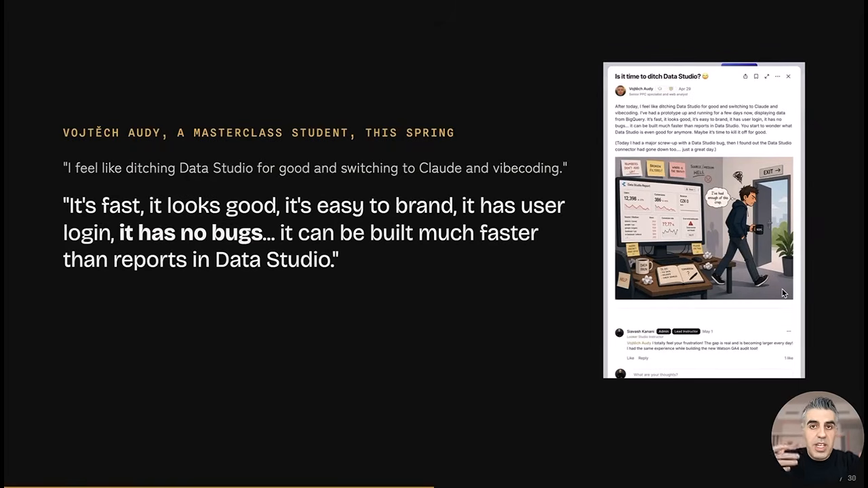
Task: Click the "Looker Studio Instructor" subtitle under Siavash Kanani
Action: coord(646,337)
